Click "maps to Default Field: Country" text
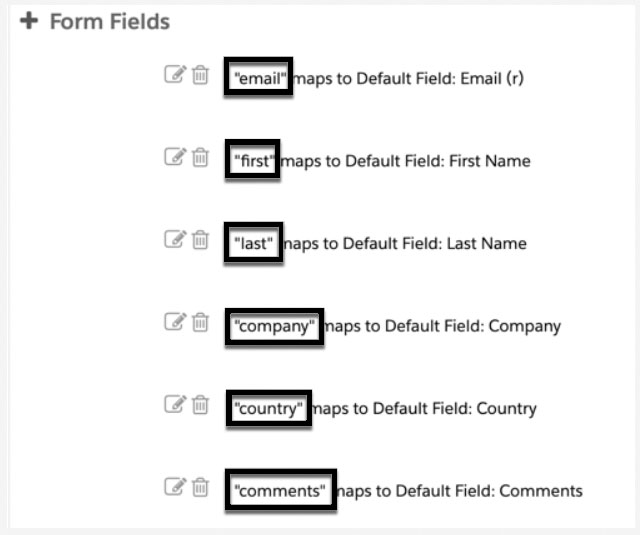The width and height of the screenshot is (640, 535). coord(424,408)
